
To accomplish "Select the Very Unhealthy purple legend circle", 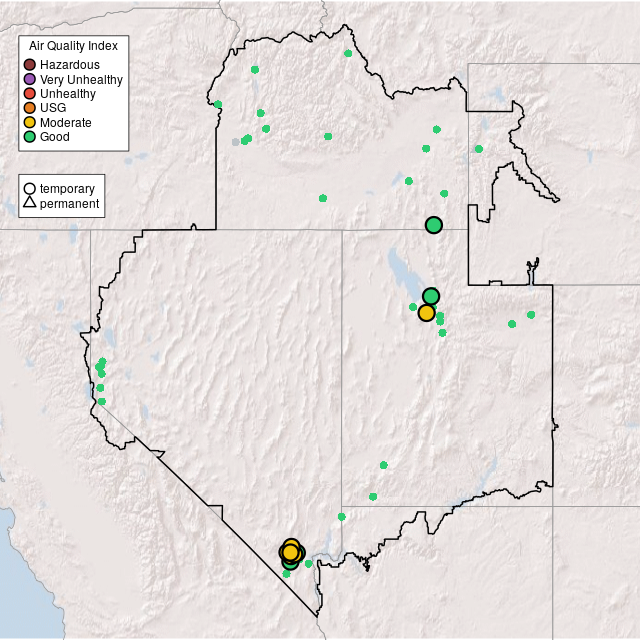I will coord(30,79).
